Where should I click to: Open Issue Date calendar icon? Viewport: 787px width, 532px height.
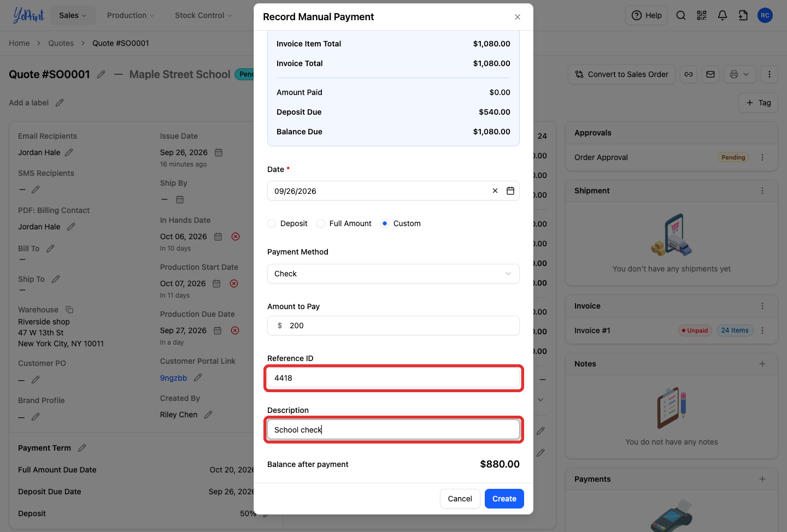[x=219, y=152]
